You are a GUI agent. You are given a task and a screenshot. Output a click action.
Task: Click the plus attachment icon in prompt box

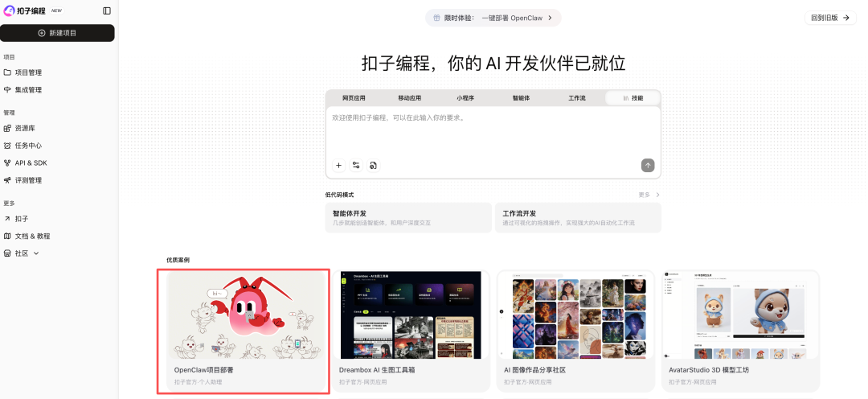338,165
